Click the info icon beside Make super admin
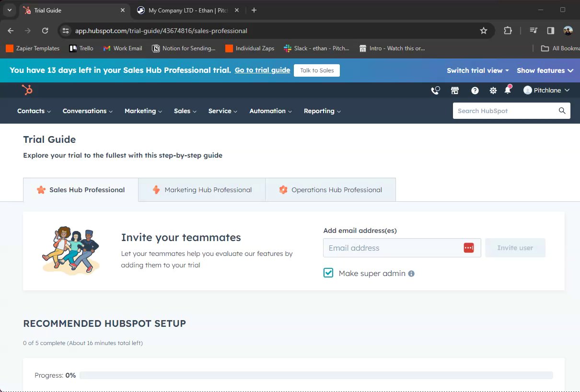Image resolution: width=580 pixels, height=392 pixels. pos(411,274)
